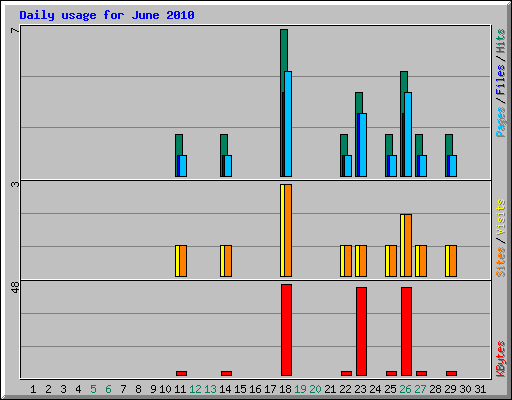Click the 'Pages' legend label

pos(500,122)
